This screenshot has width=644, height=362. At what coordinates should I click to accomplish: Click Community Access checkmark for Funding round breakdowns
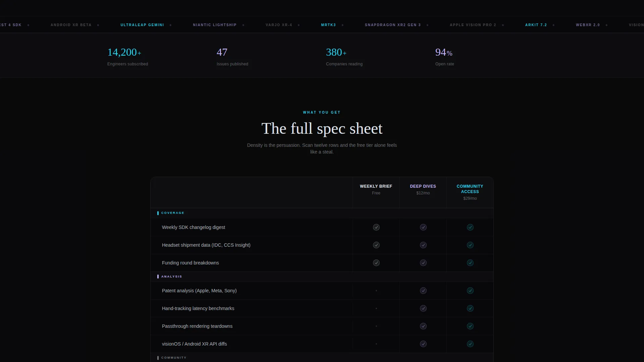pos(470,263)
